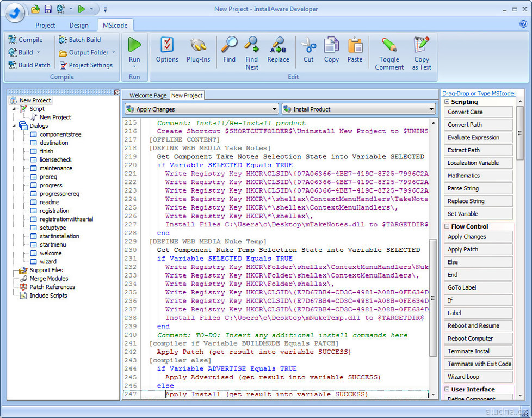
Task: Open the Install Product dropdown
Action: pyautogui.click(x=431, y=109)
